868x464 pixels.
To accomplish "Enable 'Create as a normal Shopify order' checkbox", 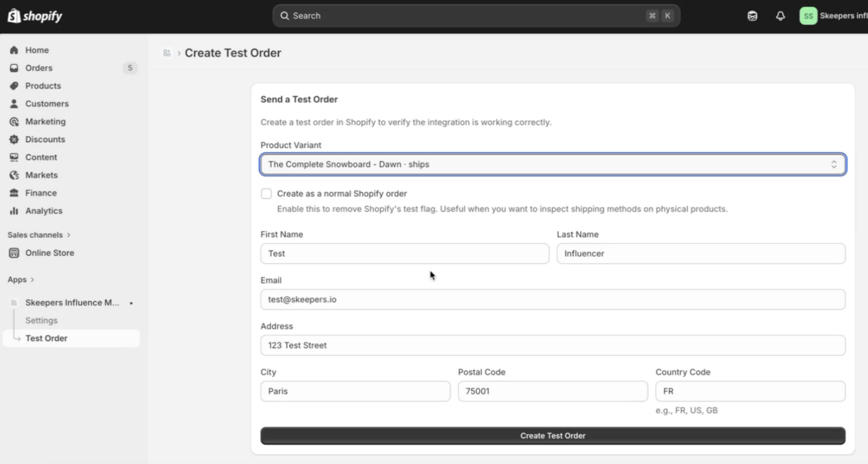I will pyautogui.click(x=266, y=193).
